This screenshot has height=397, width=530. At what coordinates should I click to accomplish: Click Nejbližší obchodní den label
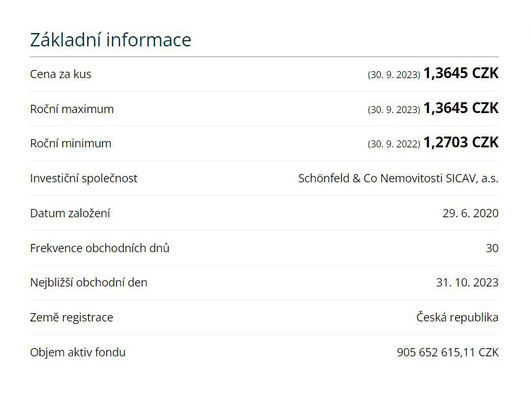89,282
